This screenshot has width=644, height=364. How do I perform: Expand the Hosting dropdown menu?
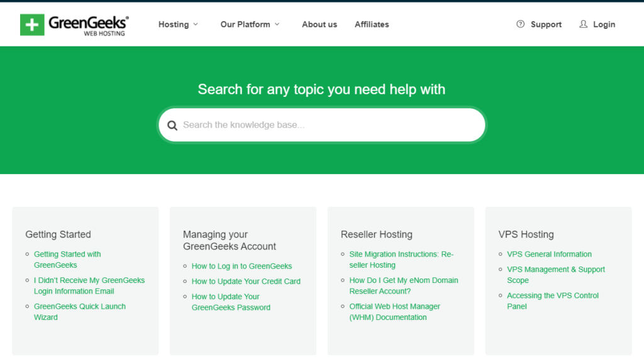pyautogui.click(x=178, y=25)
